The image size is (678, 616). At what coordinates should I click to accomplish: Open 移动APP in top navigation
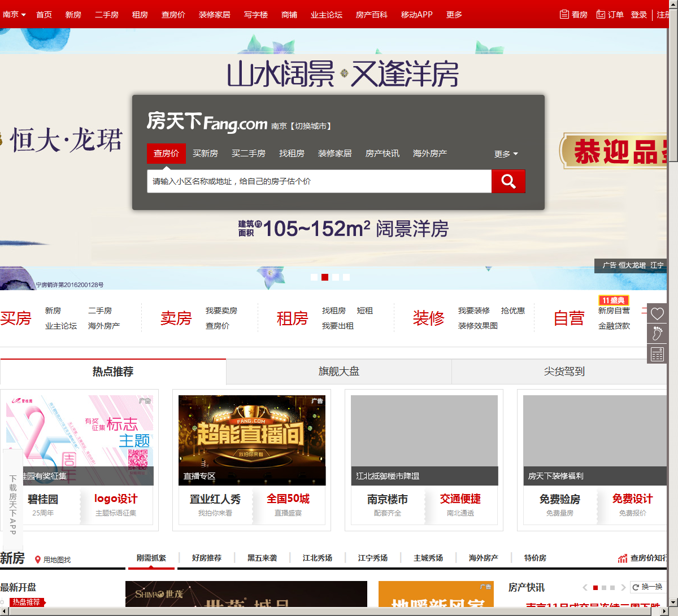coord(417,15)
